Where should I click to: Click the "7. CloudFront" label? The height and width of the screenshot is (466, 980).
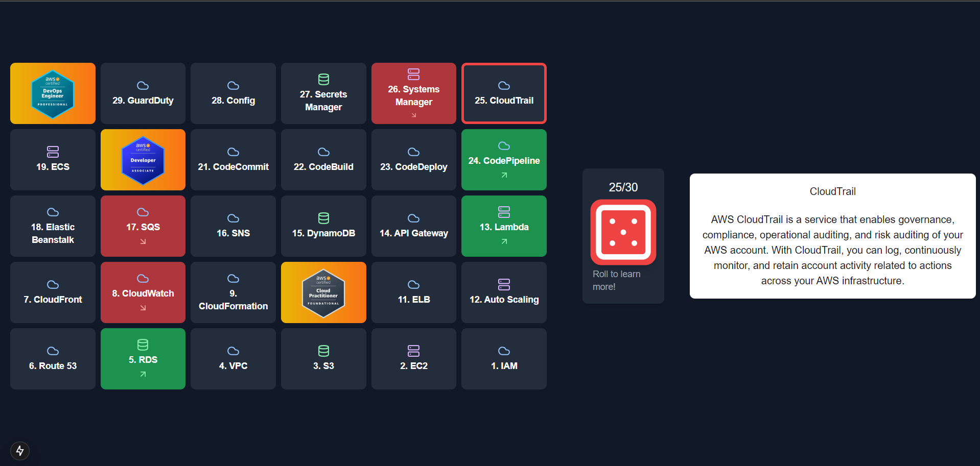pos(53,300)
